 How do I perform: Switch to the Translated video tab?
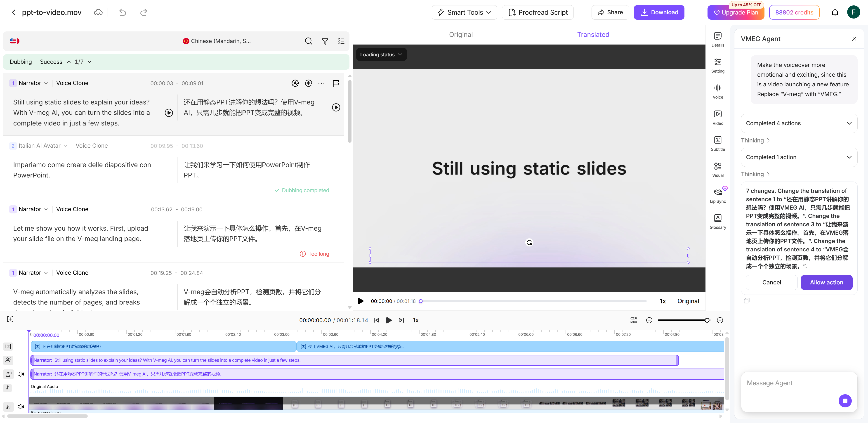593,34
